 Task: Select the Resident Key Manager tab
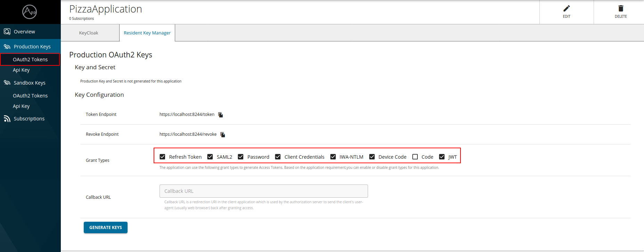tap(147, 33)
